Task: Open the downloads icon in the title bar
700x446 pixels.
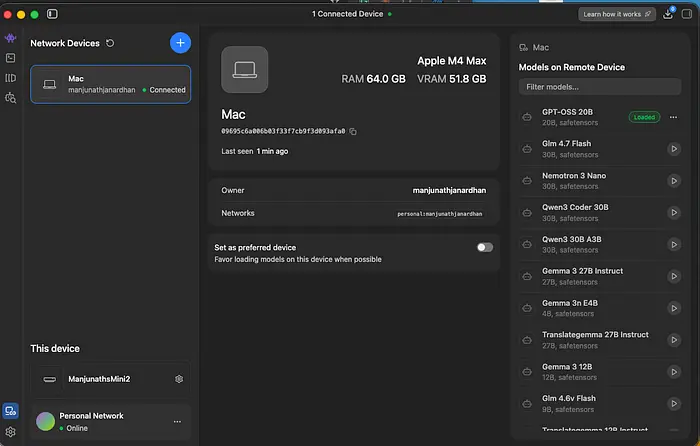Action: 668,14
